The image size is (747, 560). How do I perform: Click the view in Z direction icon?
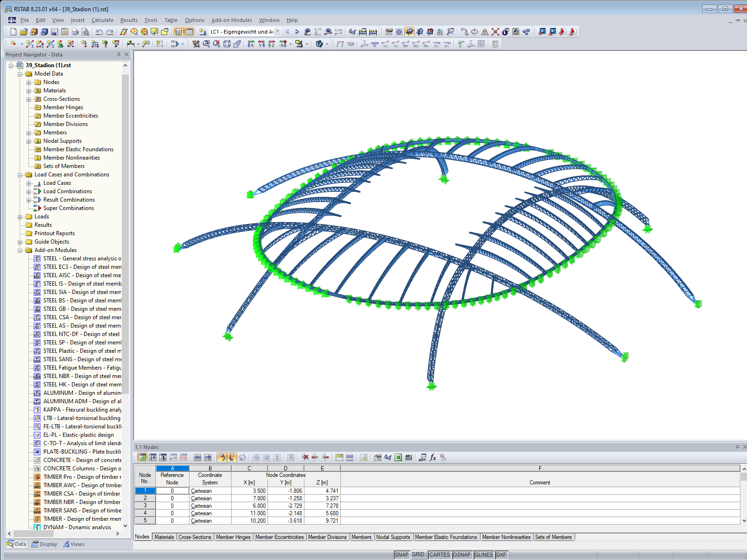click(x=272, y=44)
